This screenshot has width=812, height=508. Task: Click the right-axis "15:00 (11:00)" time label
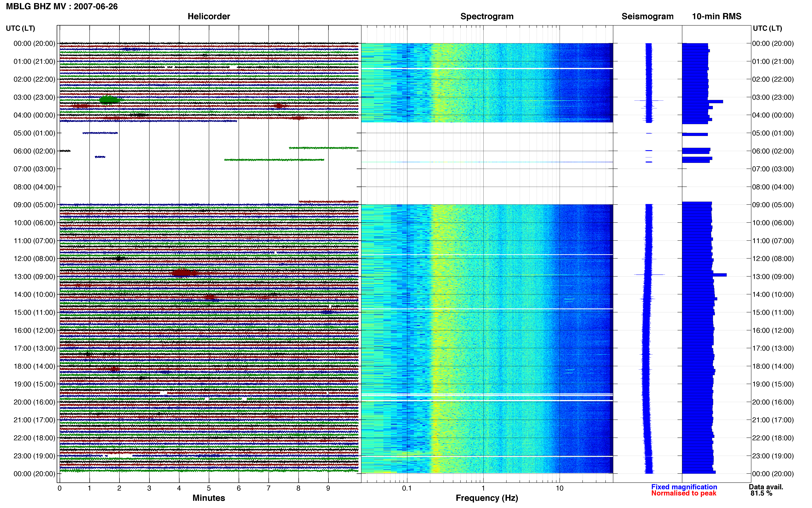[x=773, y=312]
